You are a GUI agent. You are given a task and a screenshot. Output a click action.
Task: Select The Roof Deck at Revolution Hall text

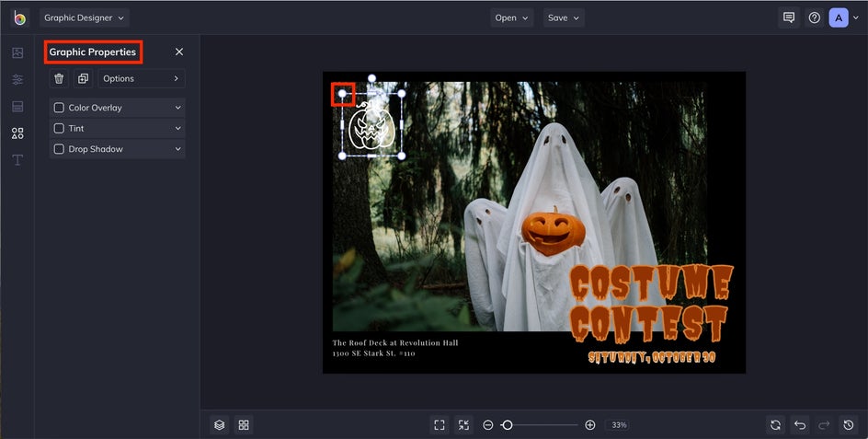tap(395, 342)
